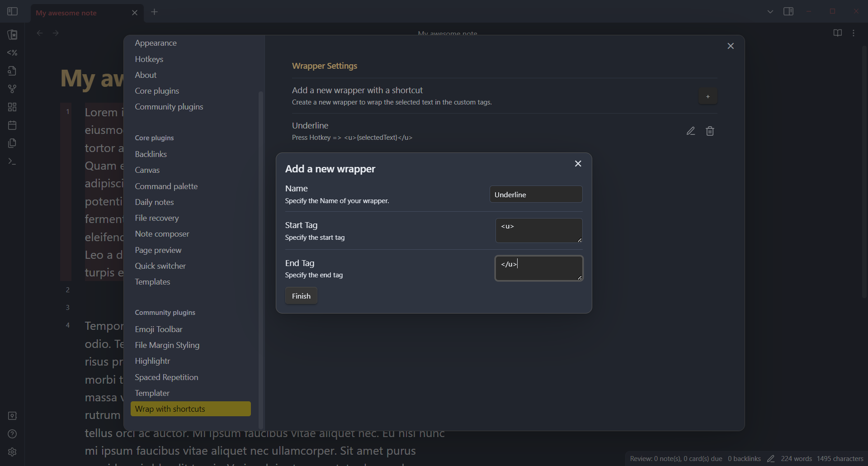Close the Add a new wrapper dialog

[578, 164]
